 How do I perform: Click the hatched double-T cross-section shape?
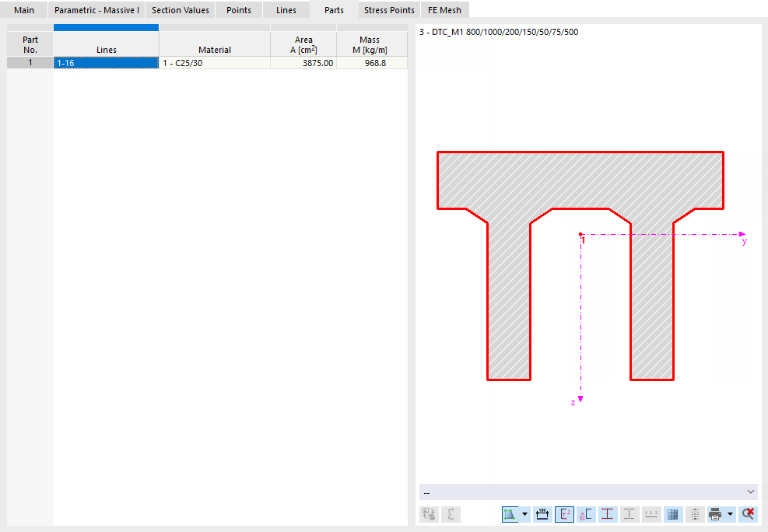pos(580,181)
